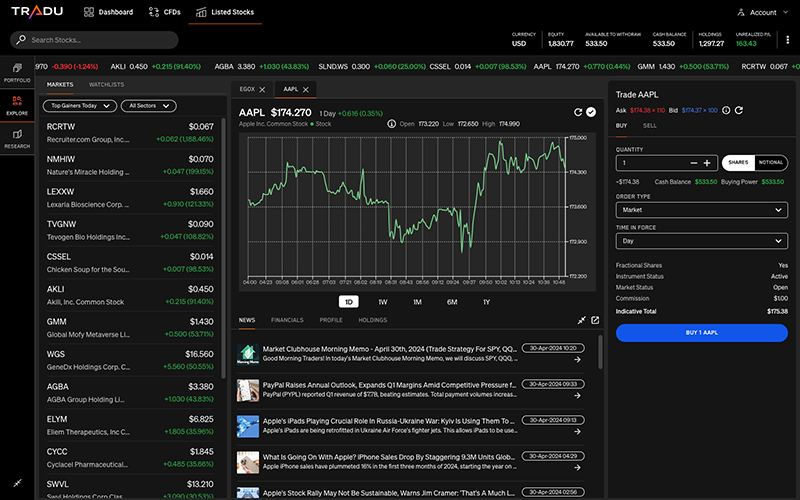800x500 pixels.
Task: Decrease quantity with minus button
Action: pyautogui.click(x=693, y=163)
